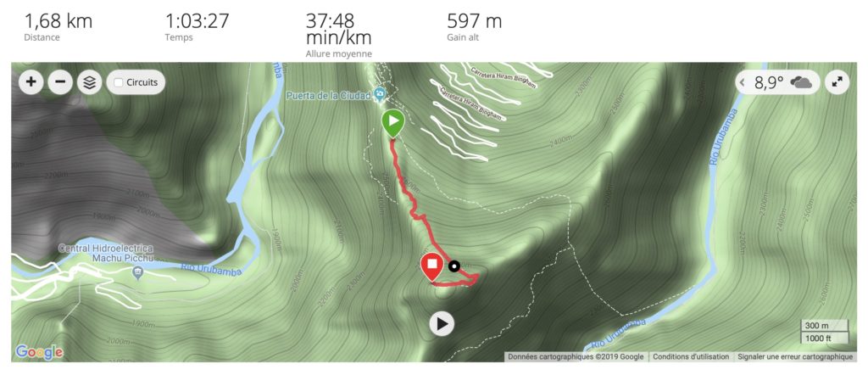
Task: Open Signaler une erreur cartographique link
Action: (795, 356)
